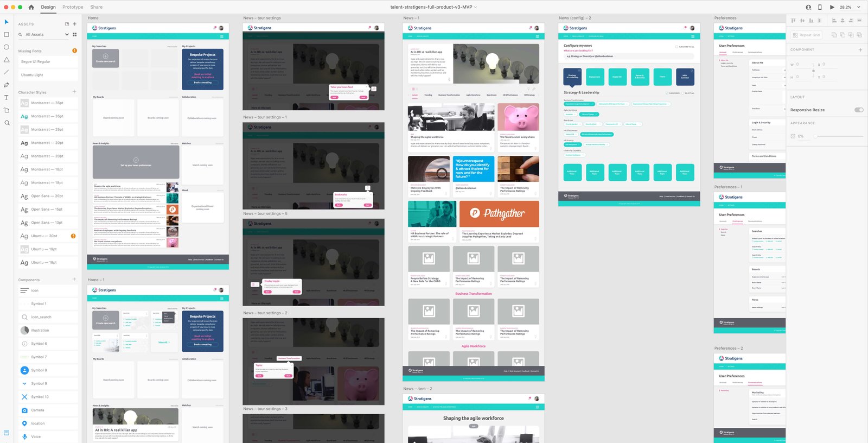This screenshot has width=868, height=443.
Task: Select the Line tool
Action: point(7,72)
